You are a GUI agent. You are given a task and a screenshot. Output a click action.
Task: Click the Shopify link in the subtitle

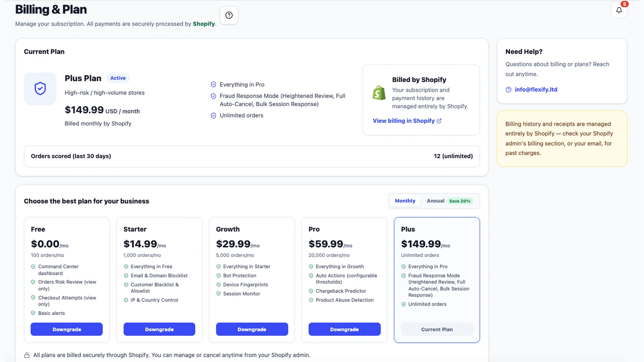(x=204, y=24)
